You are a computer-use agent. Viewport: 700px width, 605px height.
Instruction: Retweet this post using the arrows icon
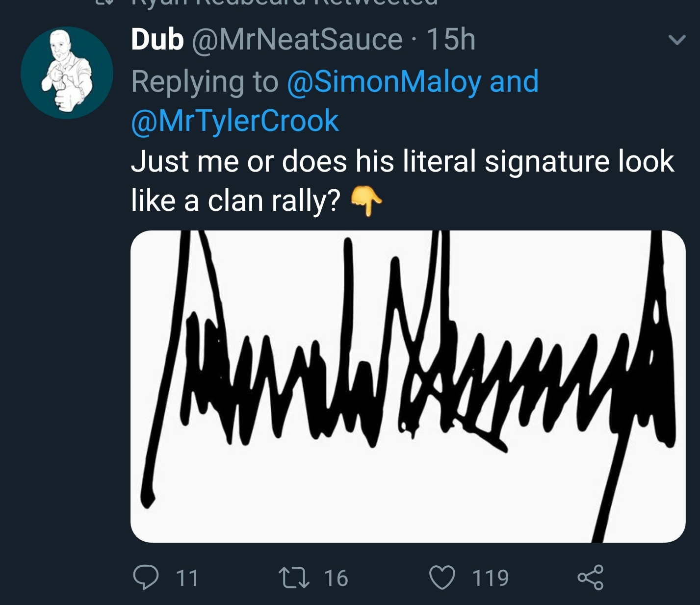(294, 578)
